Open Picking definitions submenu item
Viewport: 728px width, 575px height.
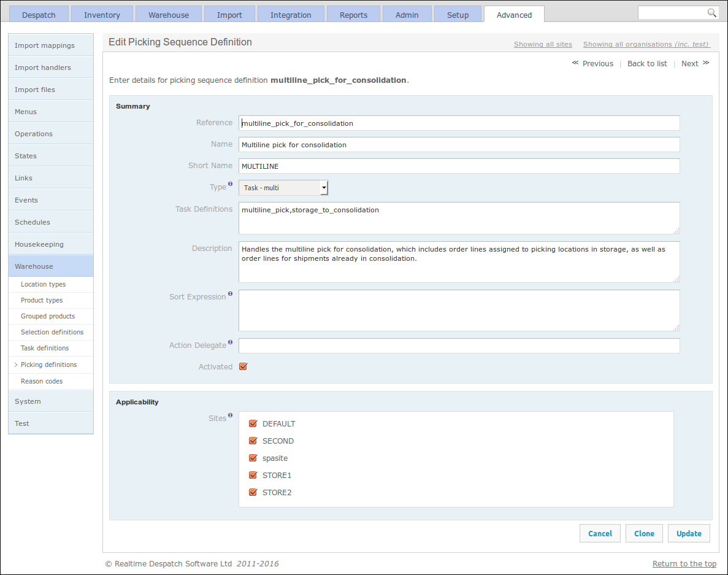click(51, 365)
